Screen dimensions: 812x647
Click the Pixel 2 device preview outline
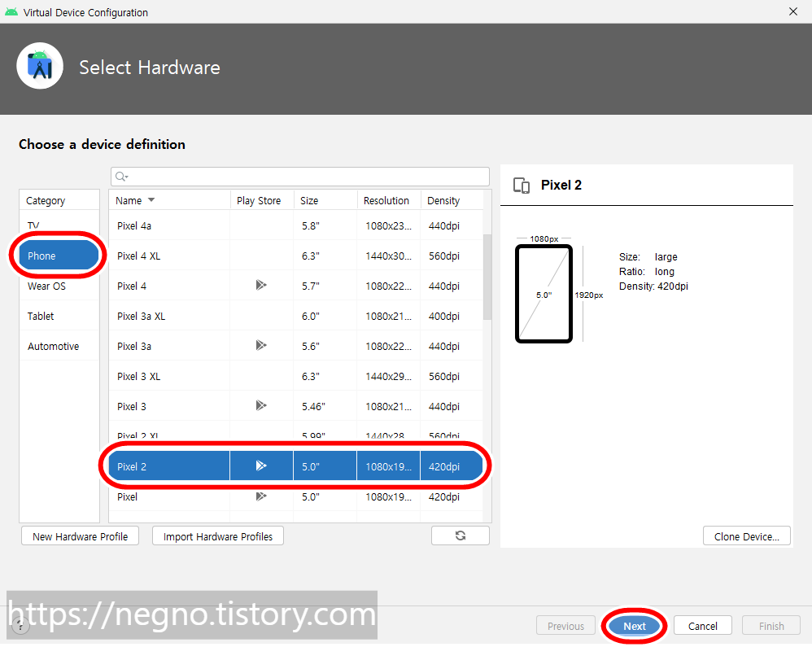tap(544, 294)
